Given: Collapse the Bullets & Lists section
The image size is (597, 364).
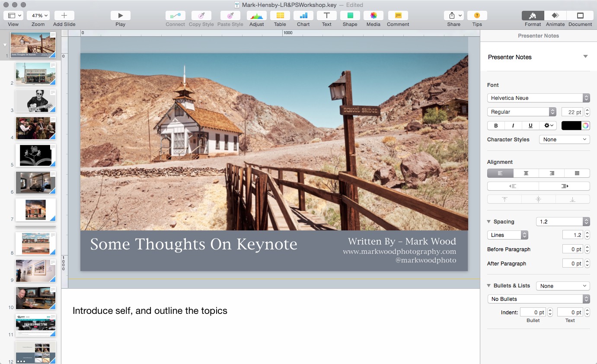Looking at the screenshot, I should (489, 286).
